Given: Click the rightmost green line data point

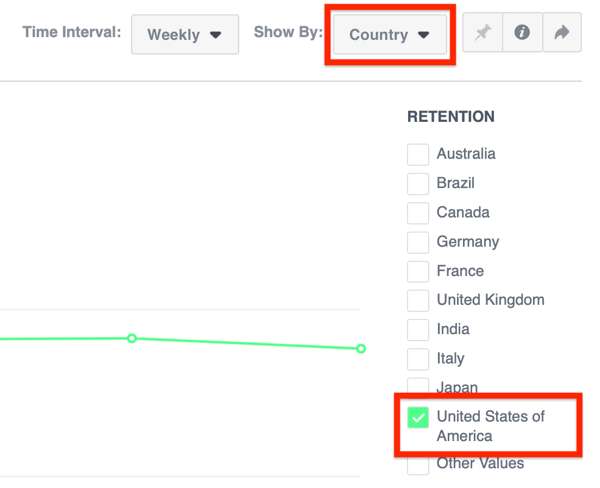Looking at the screenshot, I should tap(361, 349).
